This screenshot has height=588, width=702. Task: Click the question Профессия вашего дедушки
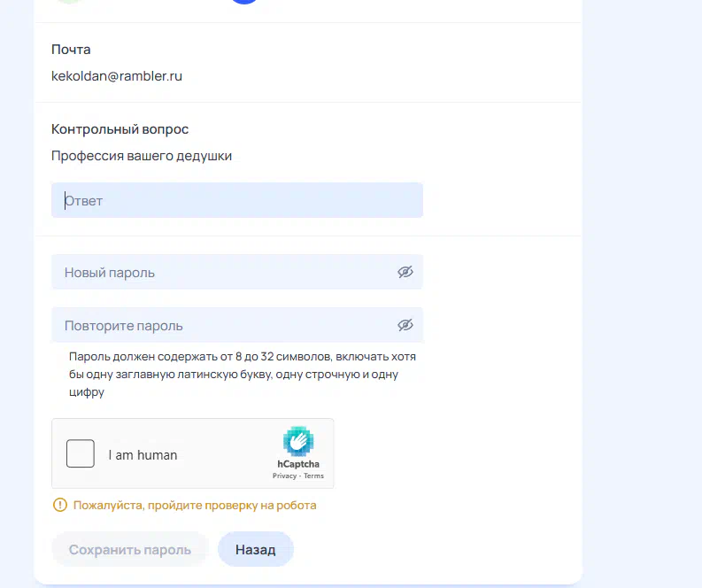[142, 156]
